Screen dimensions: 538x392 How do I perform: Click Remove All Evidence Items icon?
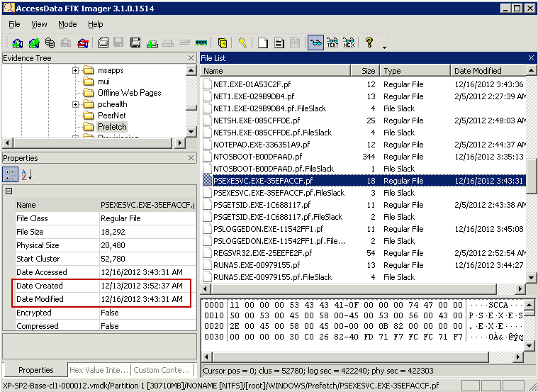83,43
